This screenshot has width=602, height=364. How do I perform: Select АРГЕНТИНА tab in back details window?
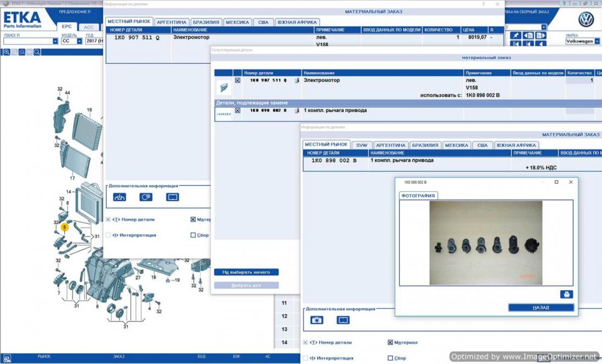[x=172, y=23]
